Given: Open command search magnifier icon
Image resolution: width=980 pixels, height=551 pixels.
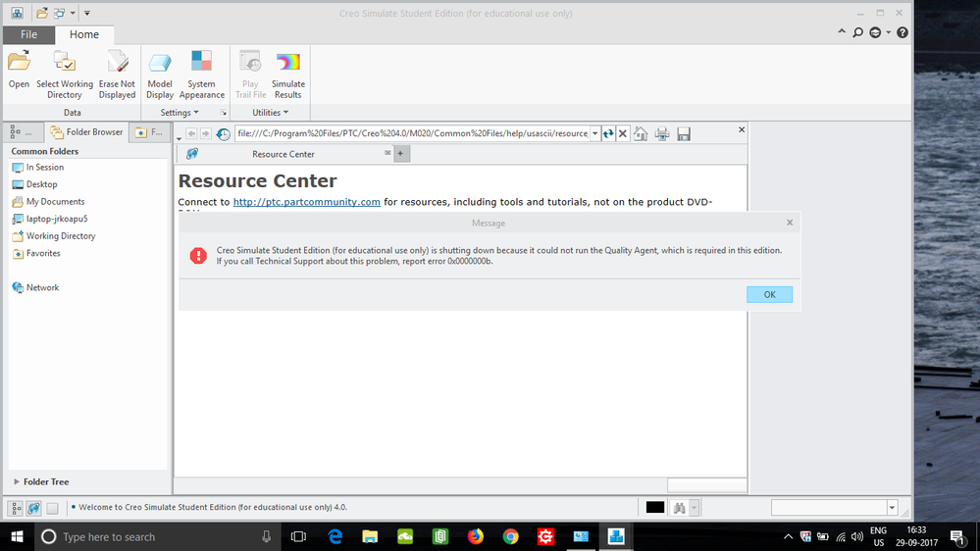Looking at the screenshot, I should point(858,32).
